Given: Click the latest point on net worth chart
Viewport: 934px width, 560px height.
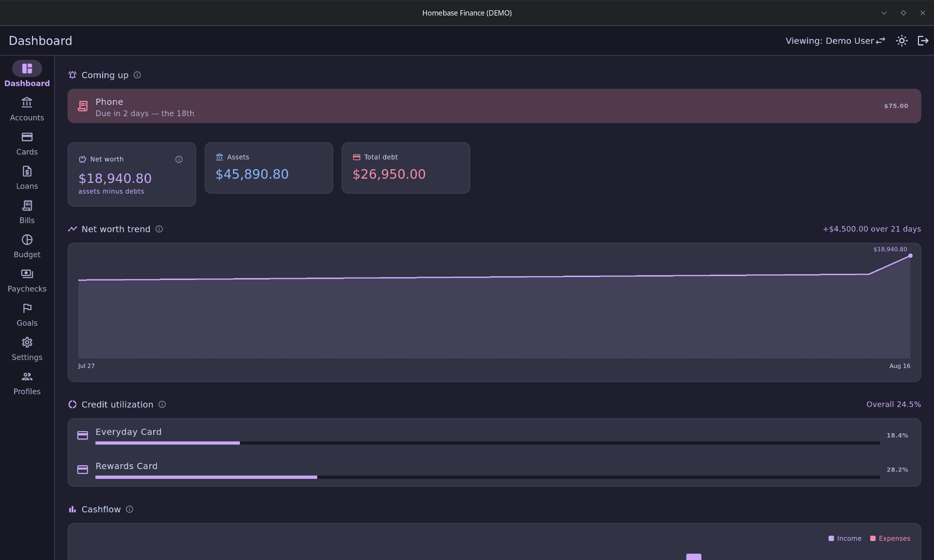Looking at the screenshot, I should [x=910, y=256].
